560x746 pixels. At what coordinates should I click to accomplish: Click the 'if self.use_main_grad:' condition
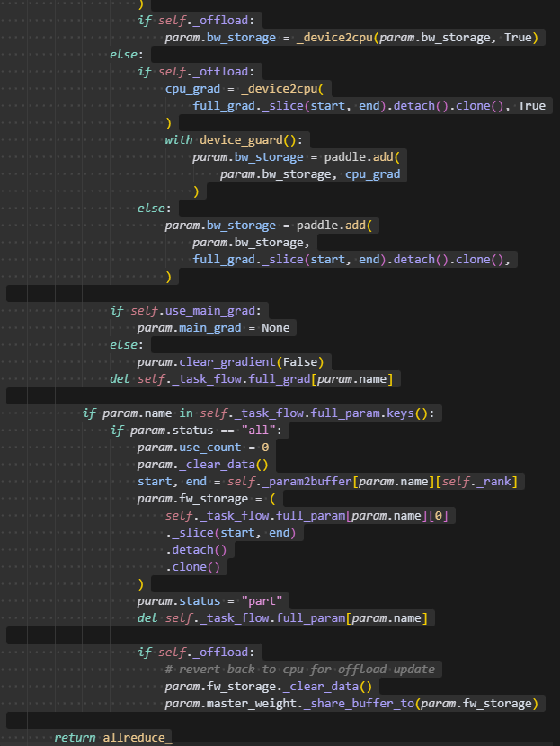pyautogui.click(x=188, y=311)
